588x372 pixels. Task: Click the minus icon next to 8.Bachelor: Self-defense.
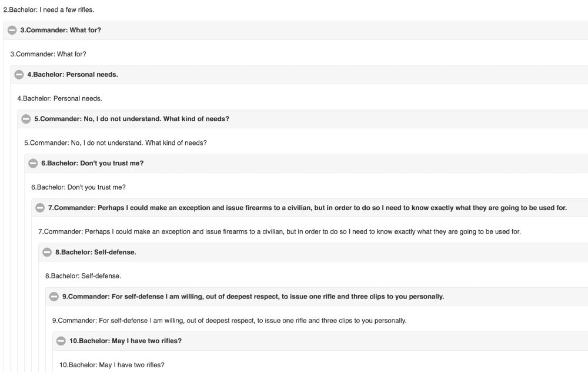[47, 253]
